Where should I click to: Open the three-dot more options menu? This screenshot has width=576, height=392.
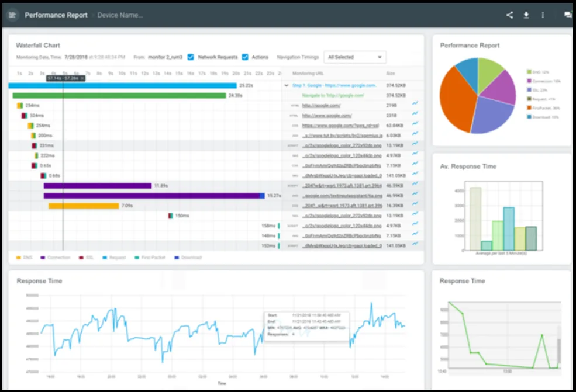543,15
